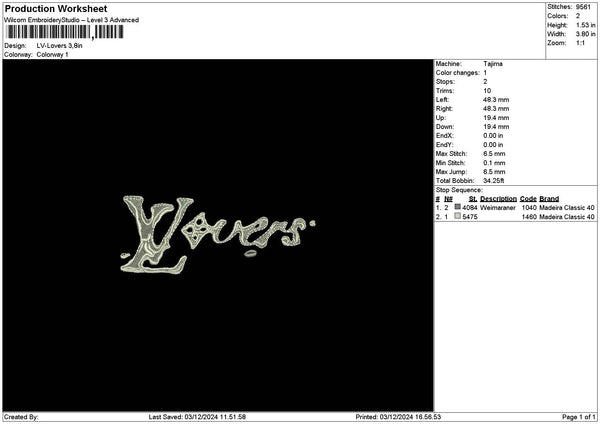600x424 pixels.
Task: Click the Stitches count 9561
Action: pos(583,7)
